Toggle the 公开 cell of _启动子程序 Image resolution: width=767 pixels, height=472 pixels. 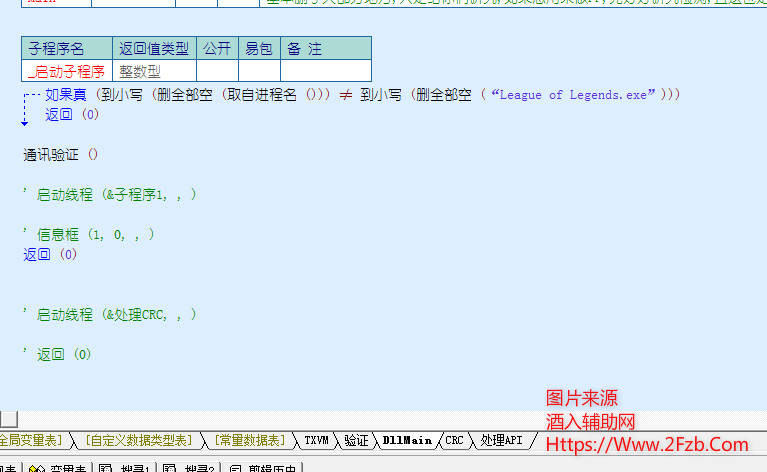[x=218, y=71]
